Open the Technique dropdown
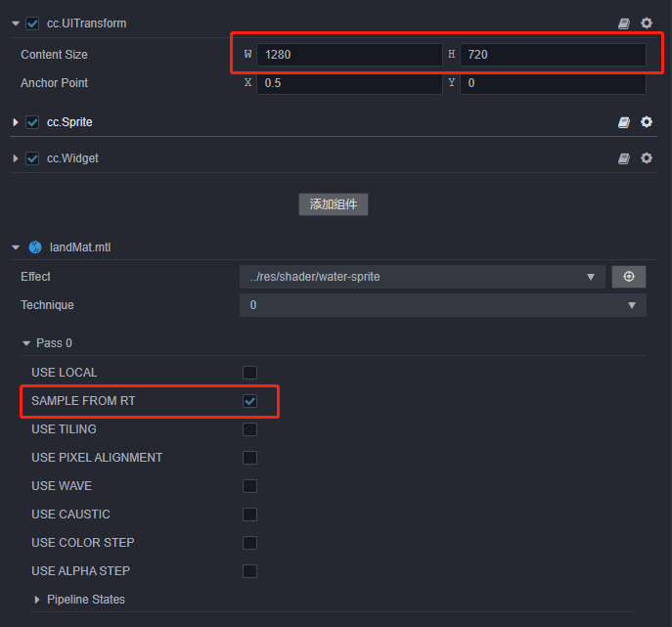The height and width of the screenshot is (627, 672). (x=443, y=305)
